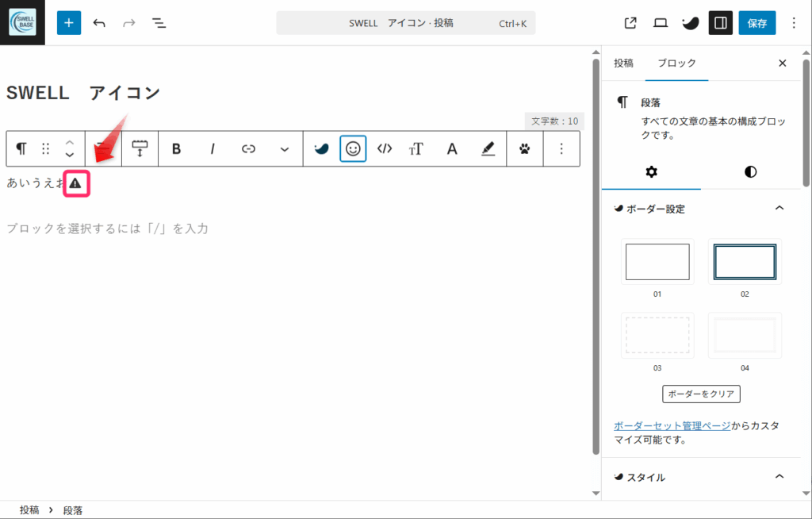The width and height of the screenshot is (812, 519).
Task: Open the more rich text options dropdown
Action: click(285, 149)
